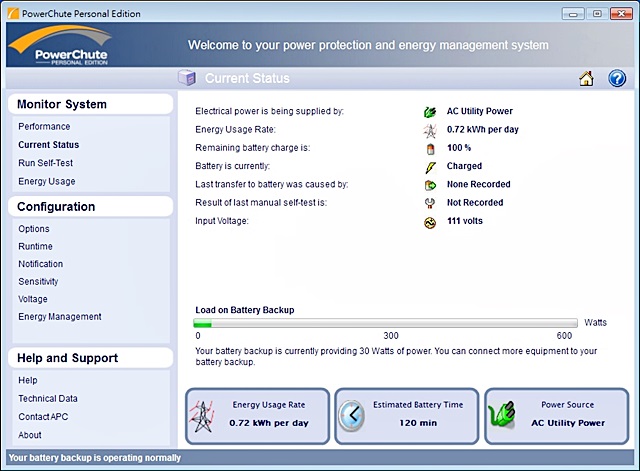Viewport: 640px width, 471px height.
Task: Click the green plug icon in Power Source card
Action: (x=502, y=415)
